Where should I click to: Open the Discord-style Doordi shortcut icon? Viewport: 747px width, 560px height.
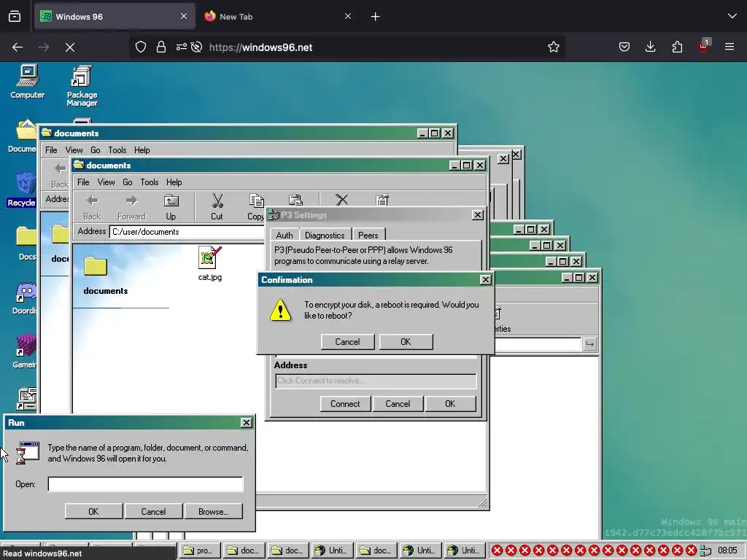click(x=25, y=298)
